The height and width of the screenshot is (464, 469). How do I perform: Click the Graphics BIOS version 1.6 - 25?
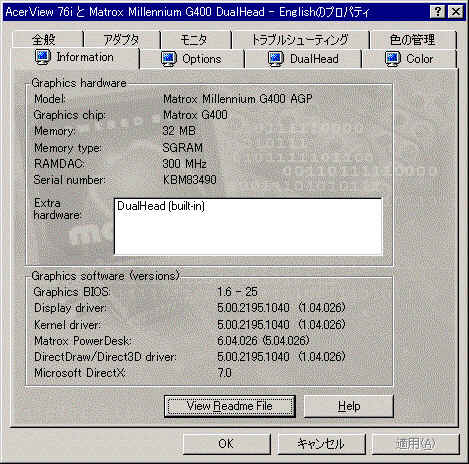click(237, 292)
